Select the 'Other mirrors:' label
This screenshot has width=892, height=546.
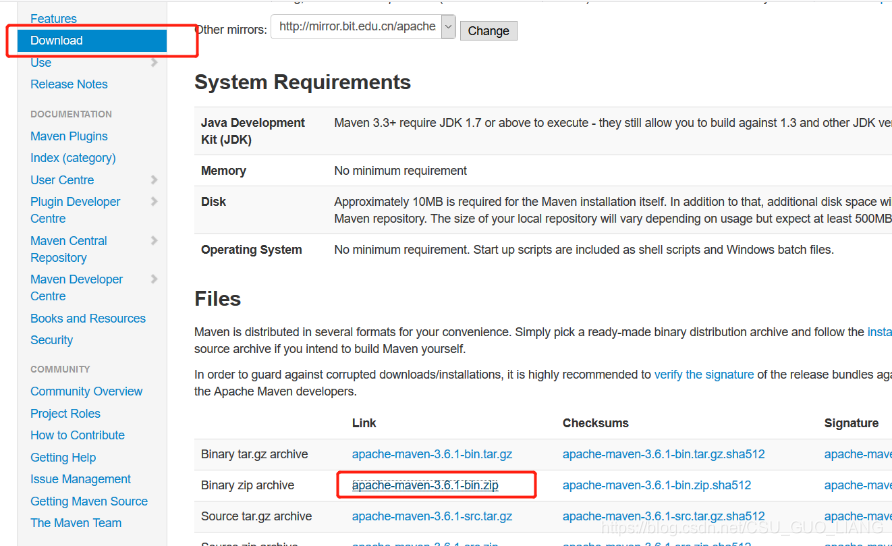point(230,30)
